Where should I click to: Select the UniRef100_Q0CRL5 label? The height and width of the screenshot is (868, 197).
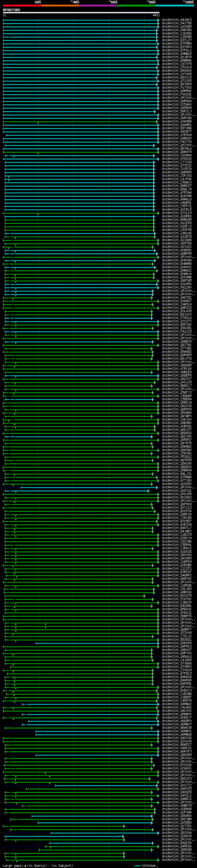click(177, 210)
